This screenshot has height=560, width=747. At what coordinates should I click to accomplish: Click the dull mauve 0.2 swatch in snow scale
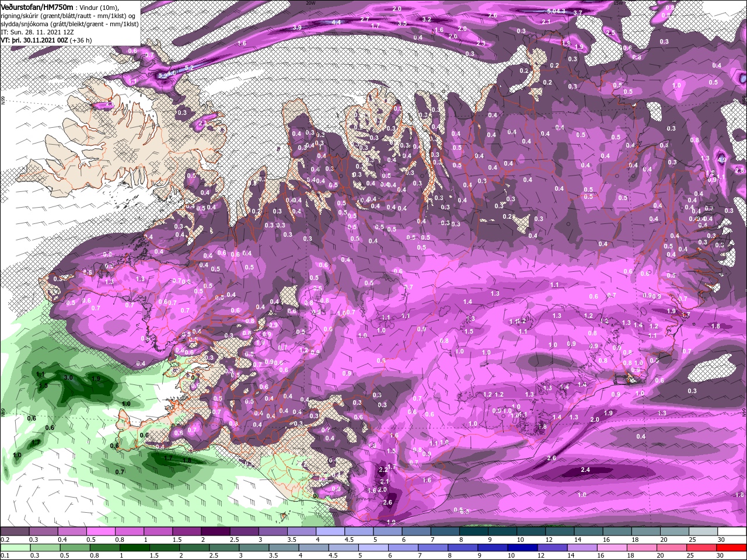[14, 531]
